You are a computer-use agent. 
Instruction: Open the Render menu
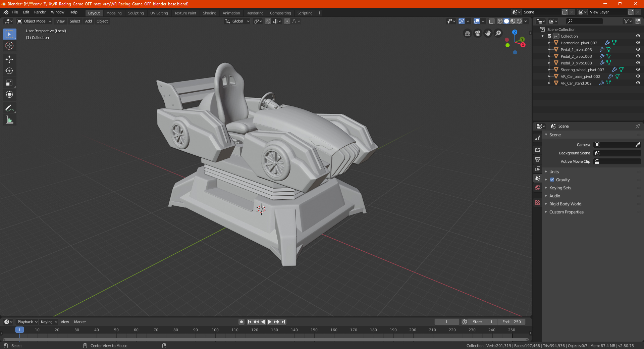click(40, 12)
